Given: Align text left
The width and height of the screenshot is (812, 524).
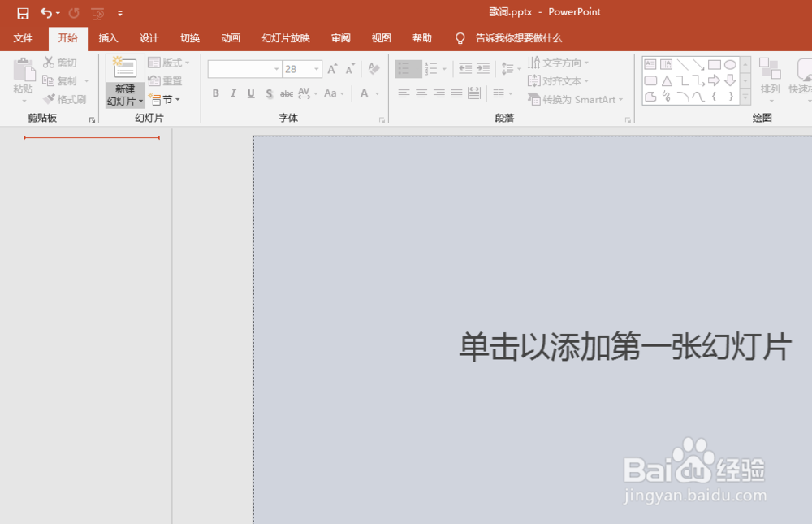Looking at the screenshot, I should tap(404, 93).
